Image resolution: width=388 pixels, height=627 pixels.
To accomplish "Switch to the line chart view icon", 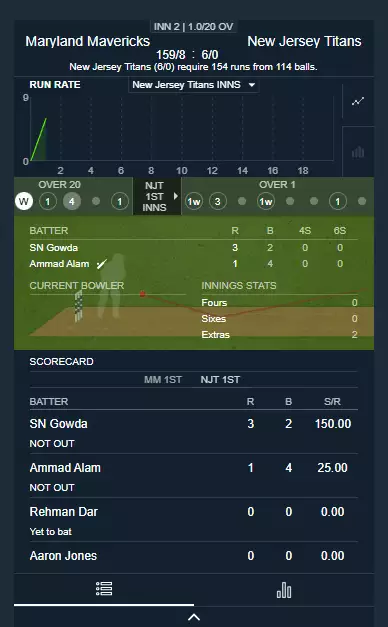I will tap(358, 101).
